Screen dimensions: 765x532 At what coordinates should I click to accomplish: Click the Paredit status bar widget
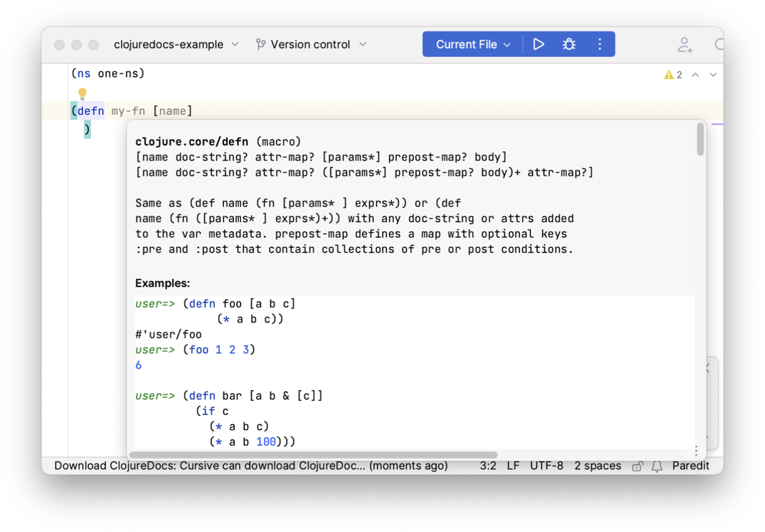pos(691,465)
